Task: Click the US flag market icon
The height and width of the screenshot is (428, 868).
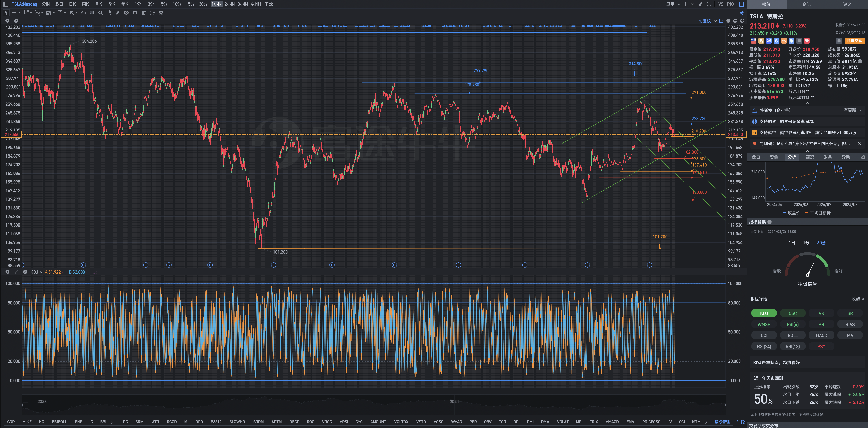Action: click(x=753, y=41)
